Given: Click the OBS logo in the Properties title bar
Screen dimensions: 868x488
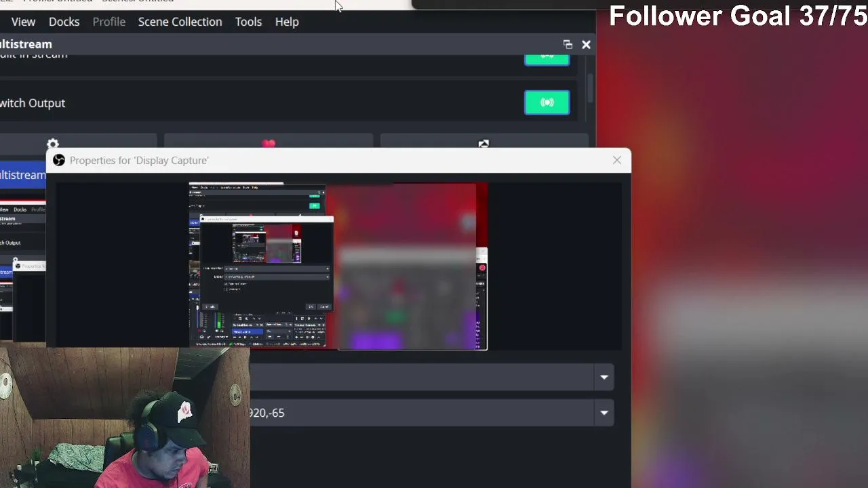Looking at the screenshot, I should [59, 161].
